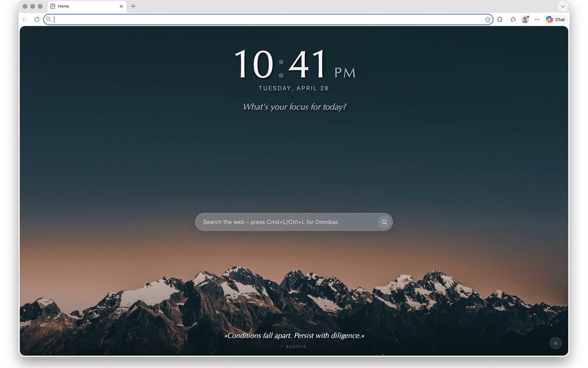Click the Buddha quote text

point(294,336)
